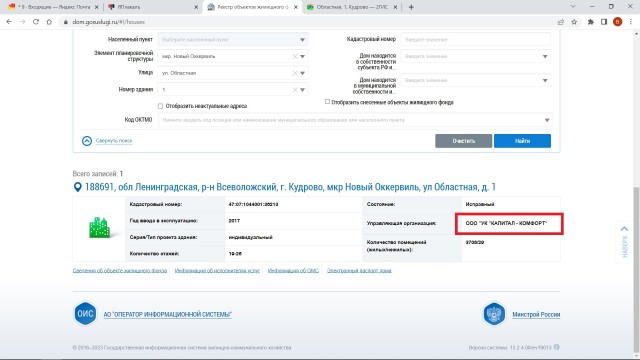Click the green building icon

tap(99, 227)
